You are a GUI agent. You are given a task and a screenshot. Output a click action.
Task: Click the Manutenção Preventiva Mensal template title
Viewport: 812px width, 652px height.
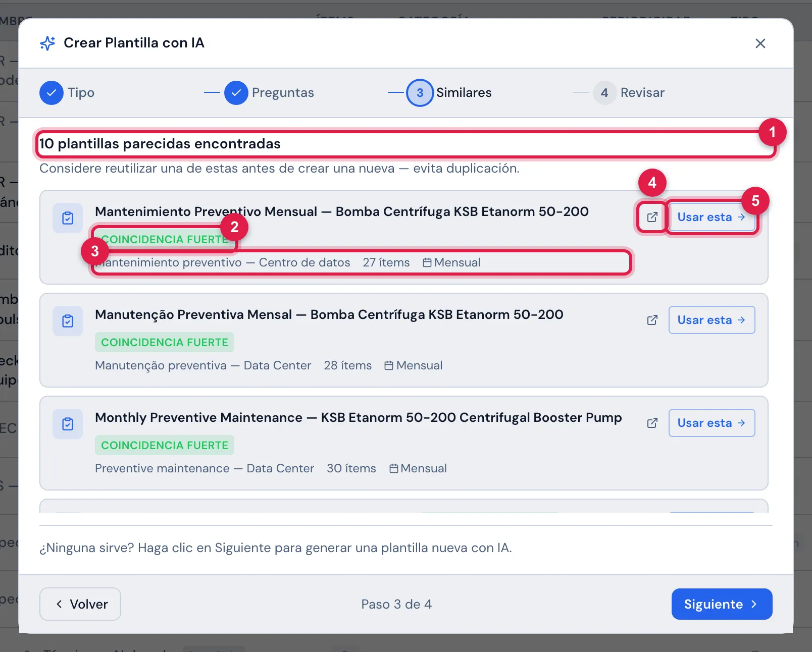tap(329, 314)
